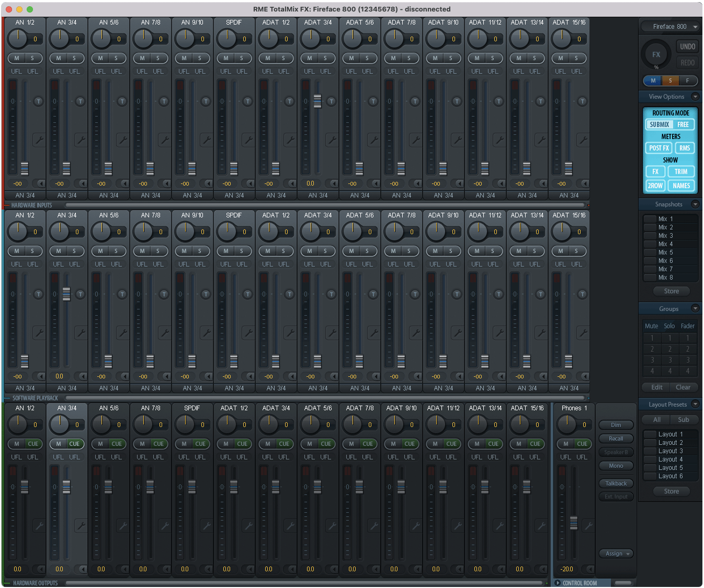Open wrench settings on hardware output ADAT 15/16
This screenshot has height=588, width=704.
tap(541, 525)
